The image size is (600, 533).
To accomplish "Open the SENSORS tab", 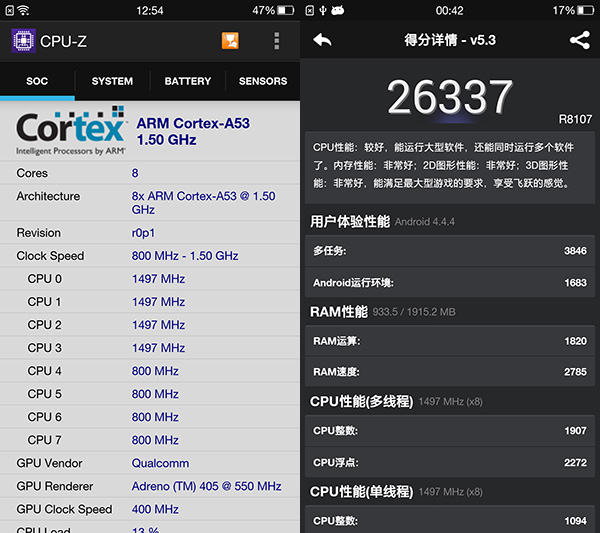I will (263, 81).
